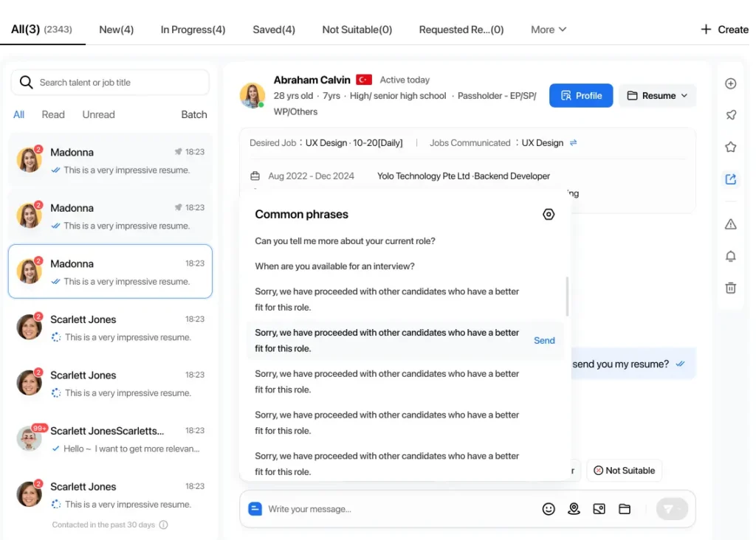Filter conversations by All
Screen dimensions: 756x540
(18, 114)
